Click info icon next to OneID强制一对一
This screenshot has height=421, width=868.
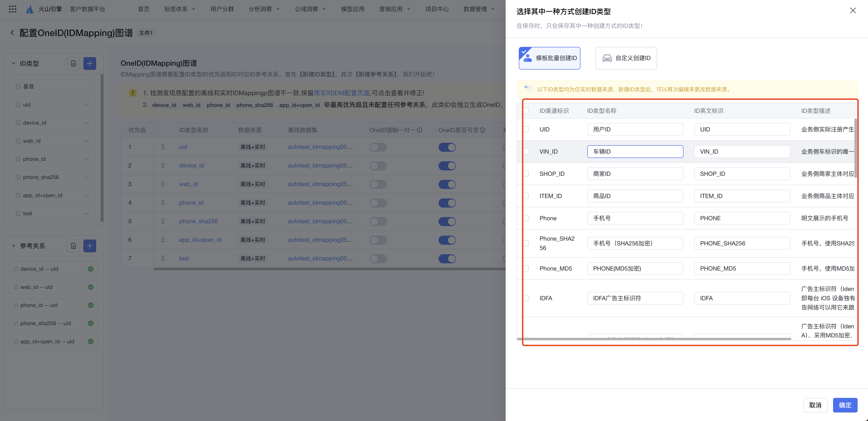click(419, 130)
